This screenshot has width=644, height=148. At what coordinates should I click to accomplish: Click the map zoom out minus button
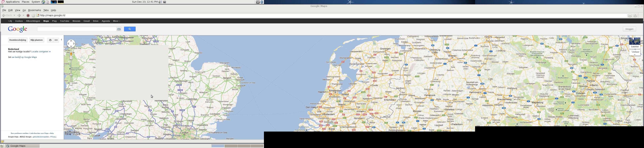tap(71, 84)
